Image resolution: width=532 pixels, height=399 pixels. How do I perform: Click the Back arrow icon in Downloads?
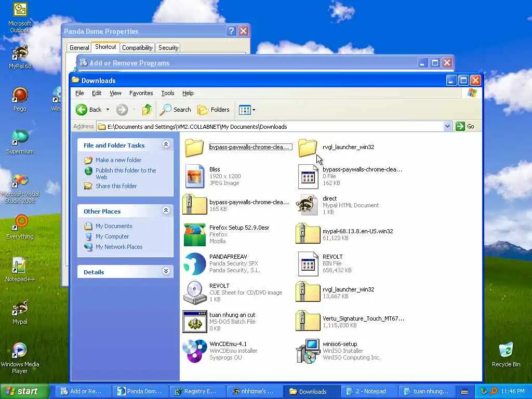click(x=82, y=110)
